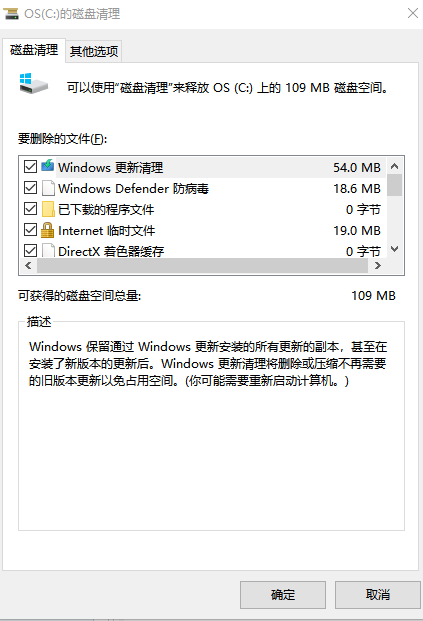Click the horizontal scrollbar track under list
This screenshot has width=423, height=621.
click(x=202, y=266)
